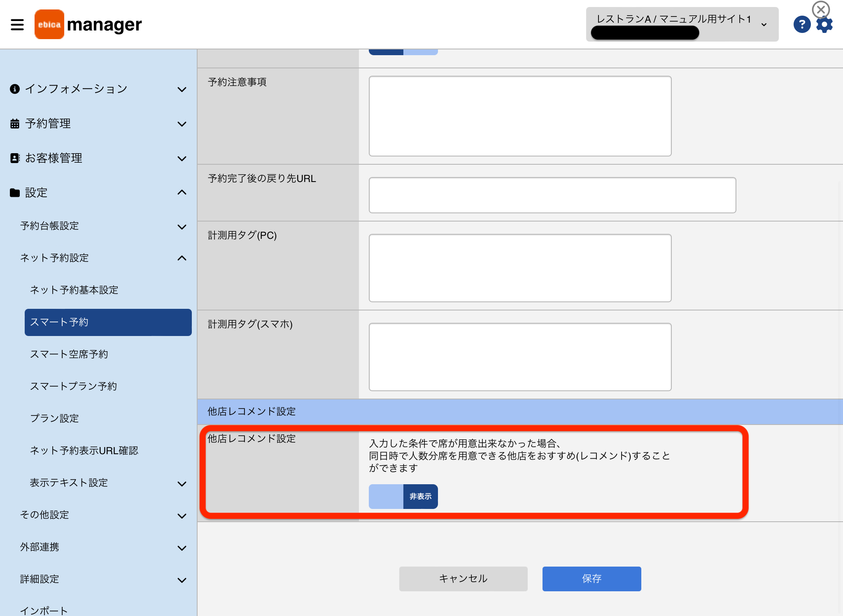The width and height of the screenshot is (843, 616).
Task: Collapse the ネット予約設定 chevron
Action: coord(182,258)
